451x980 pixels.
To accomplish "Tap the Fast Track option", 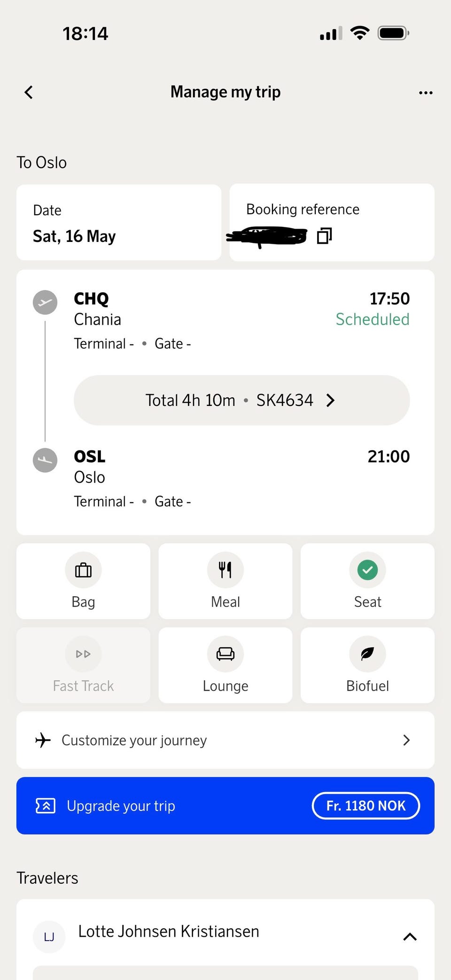I will pos(83,665).
